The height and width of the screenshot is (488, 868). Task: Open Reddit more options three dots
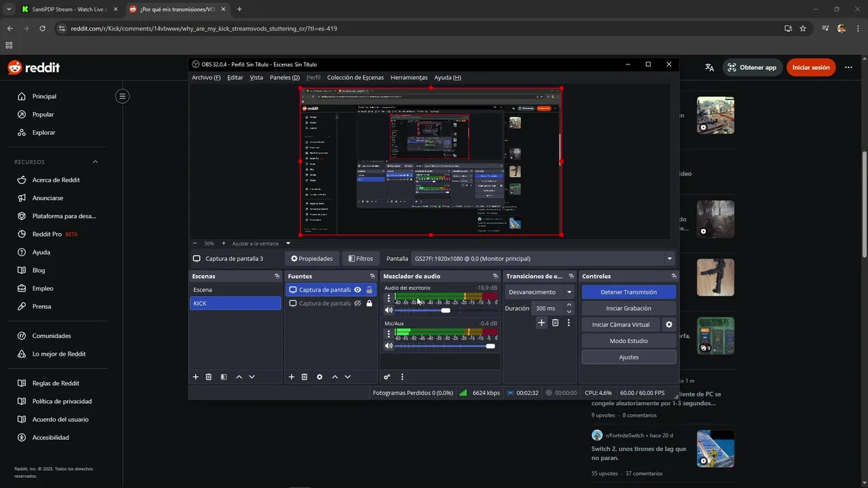pos(848,67)
